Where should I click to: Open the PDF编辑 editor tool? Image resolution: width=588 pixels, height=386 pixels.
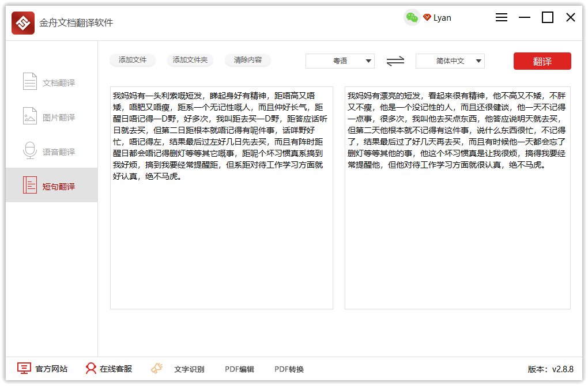coord(239,369)
